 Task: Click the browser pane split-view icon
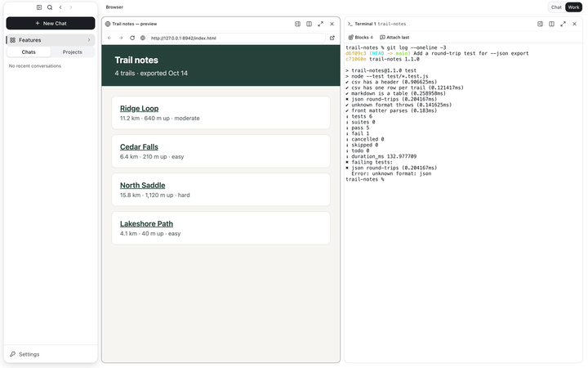click(309, 24)
